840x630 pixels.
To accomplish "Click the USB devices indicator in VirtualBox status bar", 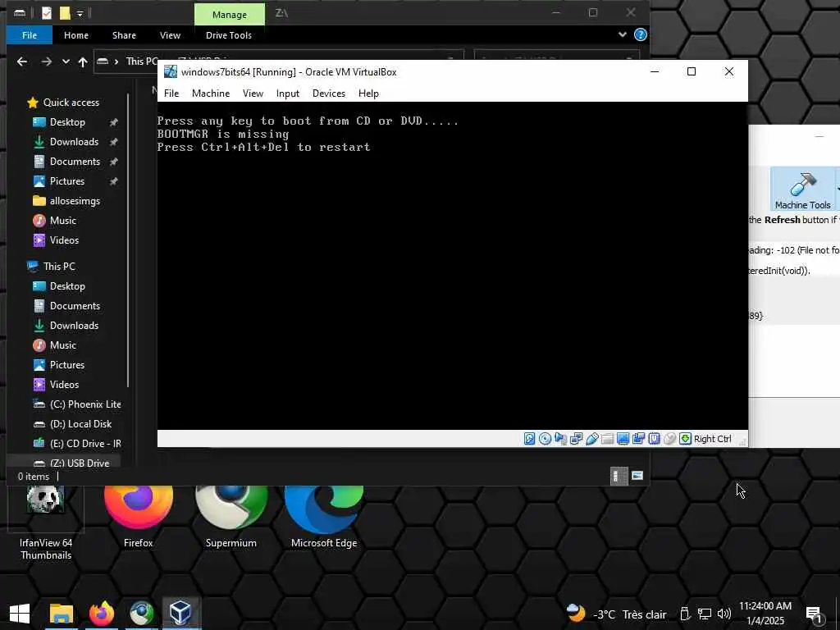I will 592,439.
